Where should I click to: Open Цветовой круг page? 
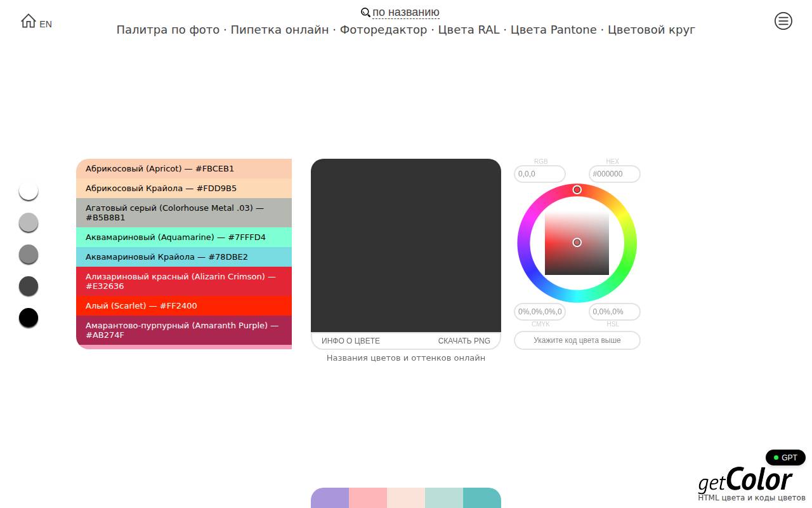click(x=652, y=30)
